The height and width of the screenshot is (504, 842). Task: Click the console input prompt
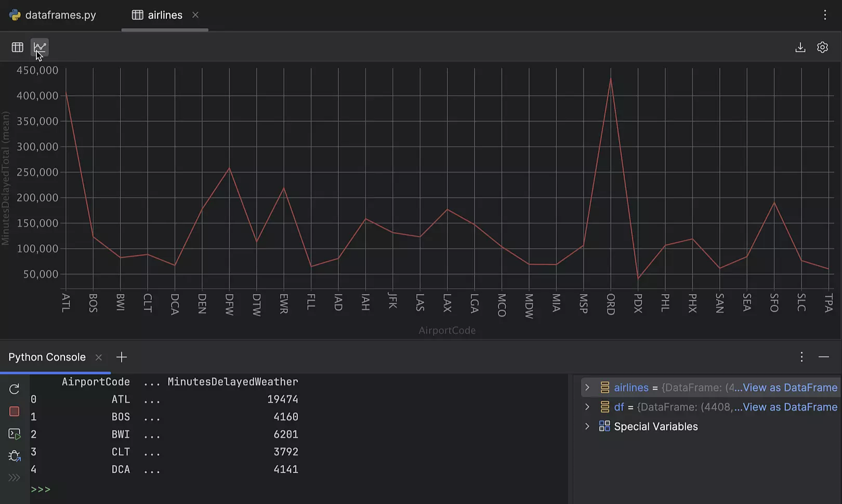click(208, 489)
